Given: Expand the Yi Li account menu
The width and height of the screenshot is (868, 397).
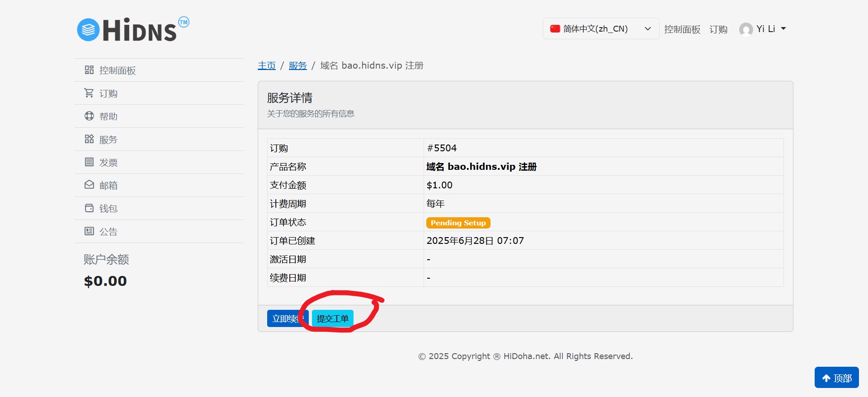Looking at the screenshot, I should coord(763,29).
